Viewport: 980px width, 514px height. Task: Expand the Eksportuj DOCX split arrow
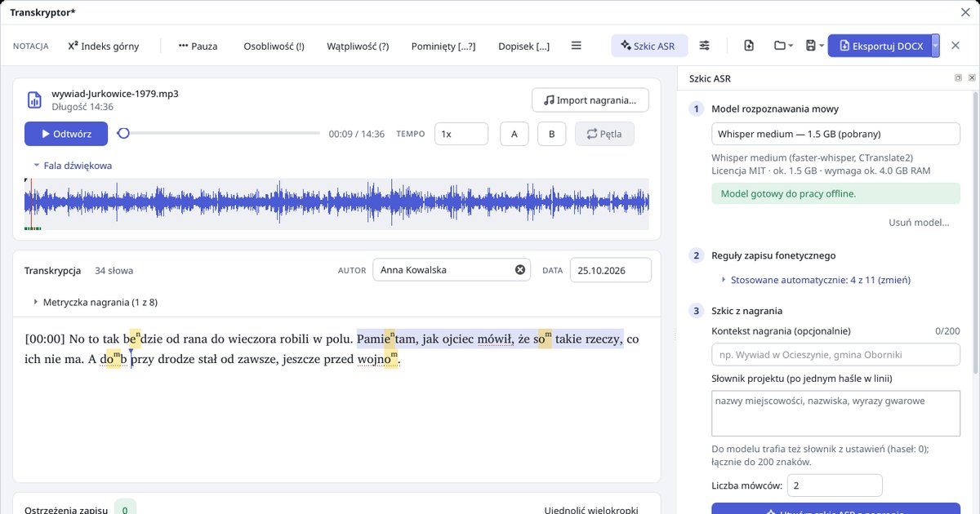936,46
